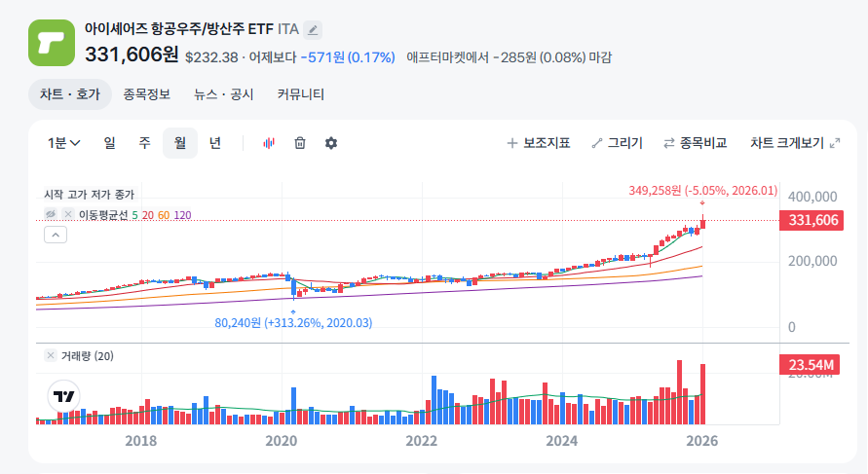This screenshot has width=868, height=474.
Task: Remove the moving average indicator
Action: pyautogui.click(x=68, y=214)
